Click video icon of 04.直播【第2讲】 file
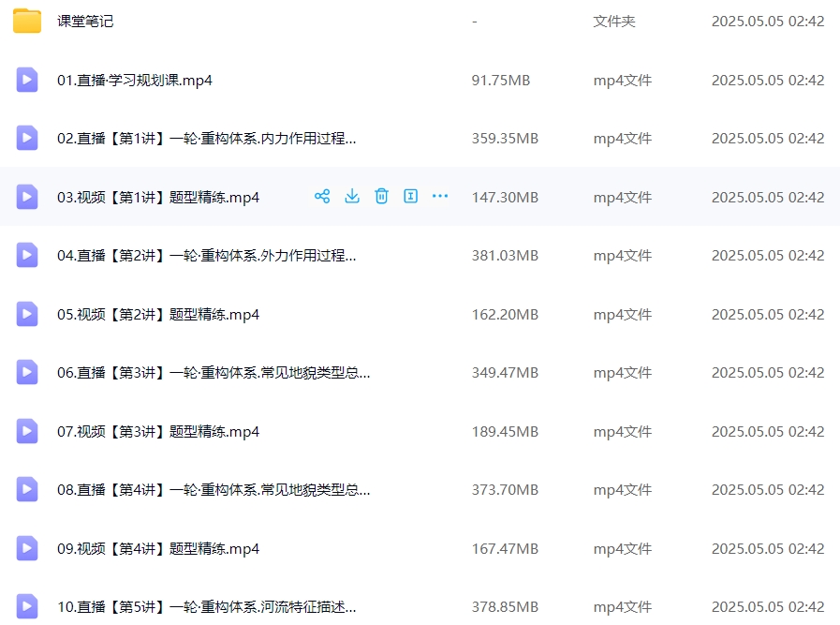The image size is (840, 625). (x=27, y=255)
